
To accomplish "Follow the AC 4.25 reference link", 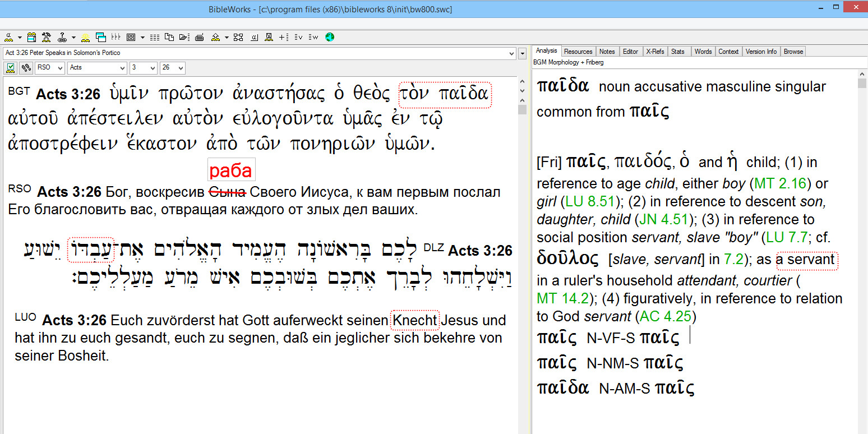I will tap(666, 316).
